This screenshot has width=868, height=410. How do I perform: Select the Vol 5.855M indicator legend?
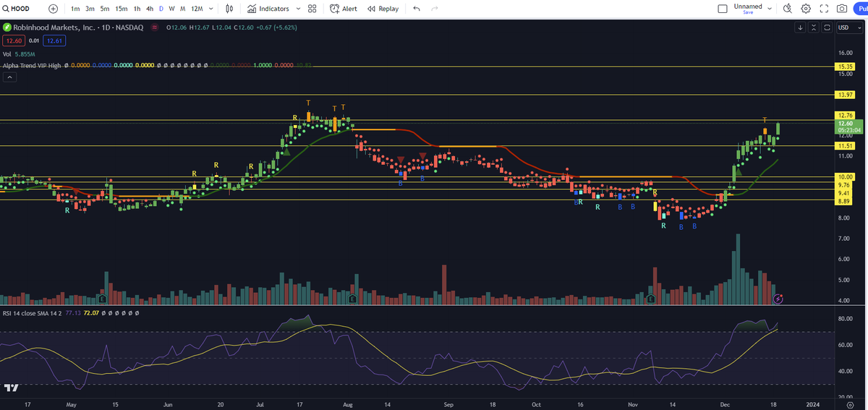[x=20, y=54]
